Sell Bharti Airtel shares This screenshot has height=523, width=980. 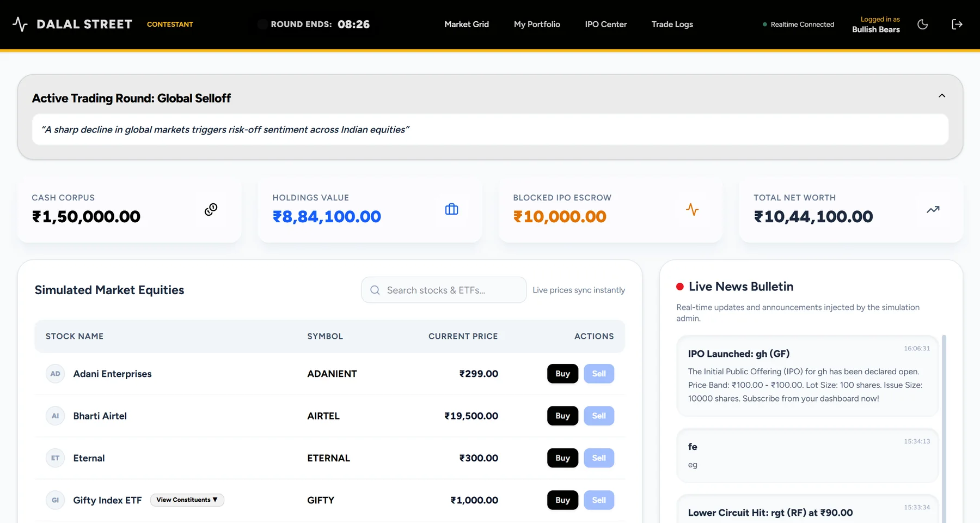(599, 416)
